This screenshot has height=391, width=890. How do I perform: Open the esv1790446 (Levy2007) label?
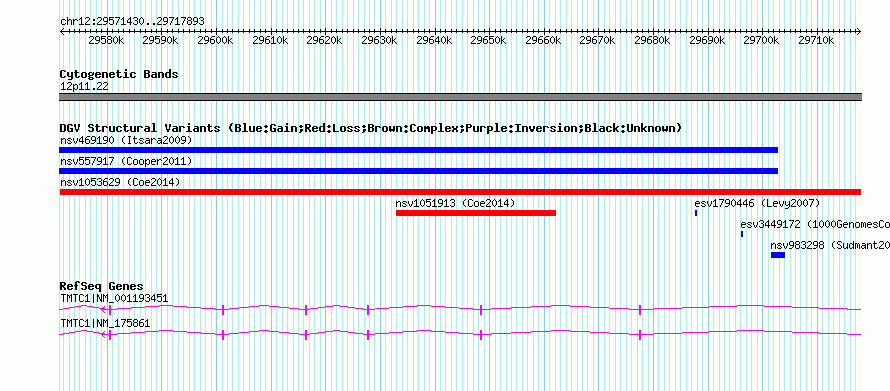pyautogui.click(x=757, y=203)
